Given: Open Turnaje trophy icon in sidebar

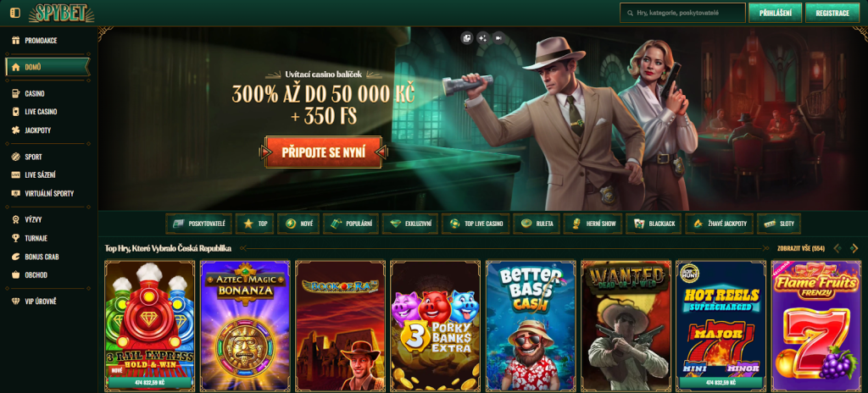Looking at the screenshot, I should click(x=15, y=239).
